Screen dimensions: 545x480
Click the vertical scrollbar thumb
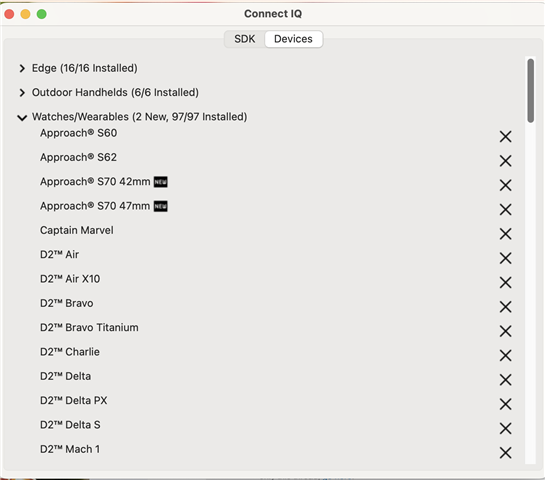pyautogui.click(x=530, y=91)
